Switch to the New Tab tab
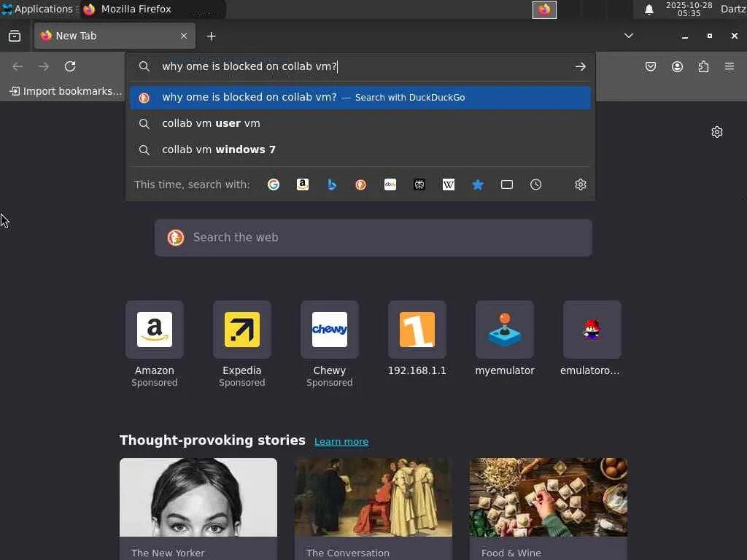 point(115,36)
